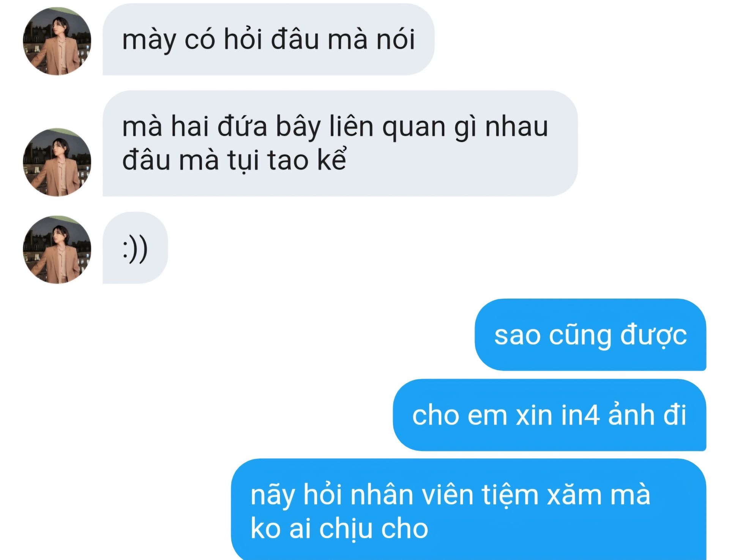Select the line "nãy hỏi nhân viên tiệm xăm mà"
The width and height of the screenshot is (729, 560).
click(x=450, y=495)
